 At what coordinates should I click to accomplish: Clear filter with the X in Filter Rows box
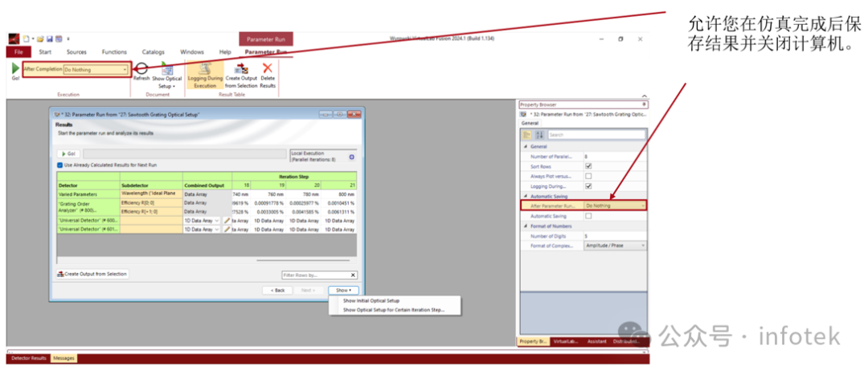[353, 275]
